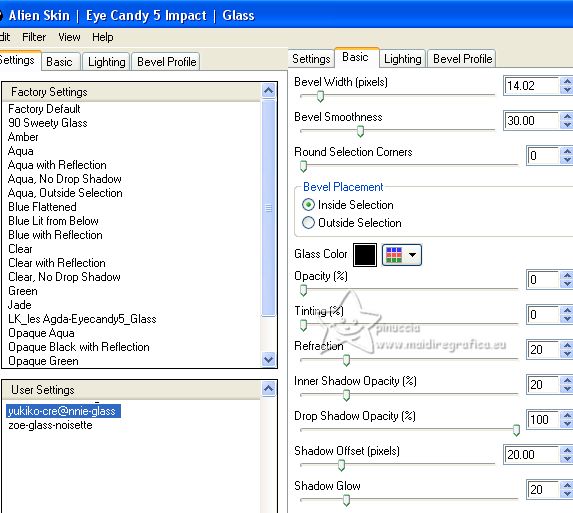Click Shadow Glow slider handle
This screenshot has height=513, width=573.
(x=346, y=500)
